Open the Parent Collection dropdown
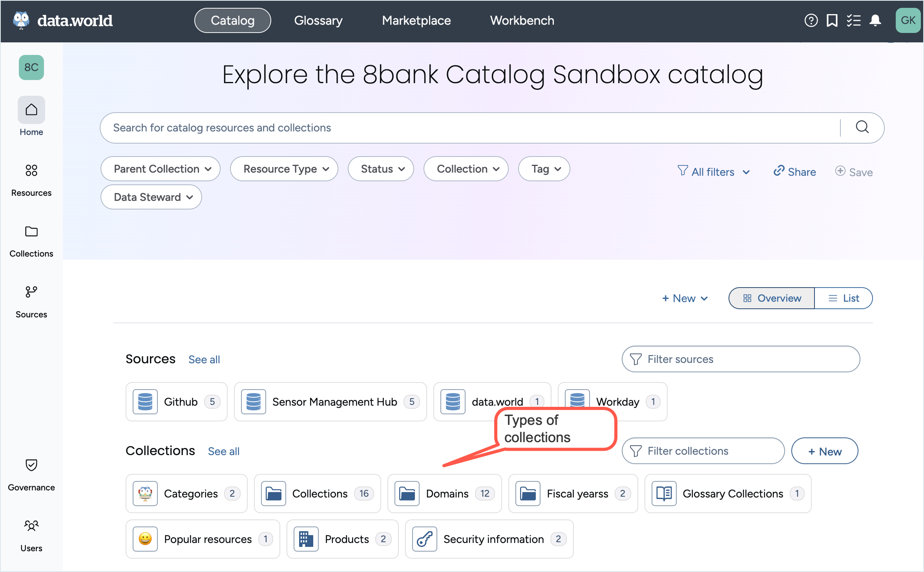Image resolution: width=924 pixels, height=572 pixels. click(x=161, y=169)
